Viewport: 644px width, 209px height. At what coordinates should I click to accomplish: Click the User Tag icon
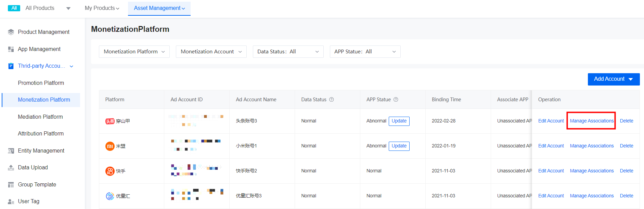pos(11,201)
